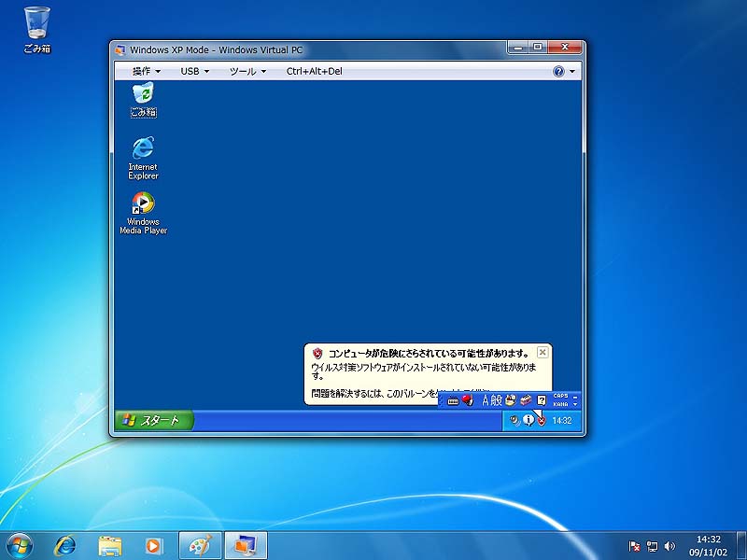Toggle CAPS on the language bar
747x560 pixels.
[561, 395]
